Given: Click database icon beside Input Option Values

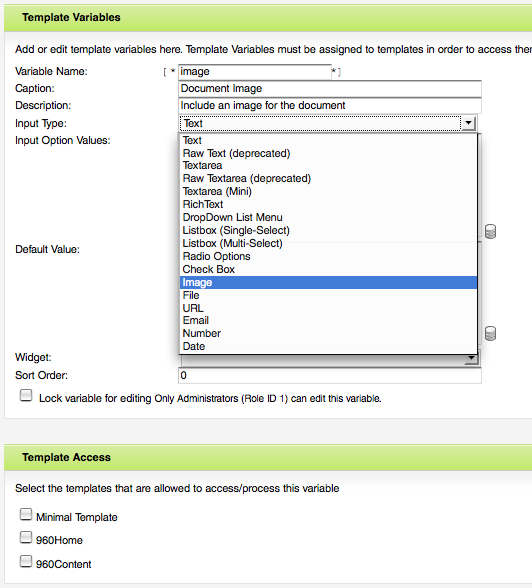Looking at the screenshot, I should click(x=490, y=232).
